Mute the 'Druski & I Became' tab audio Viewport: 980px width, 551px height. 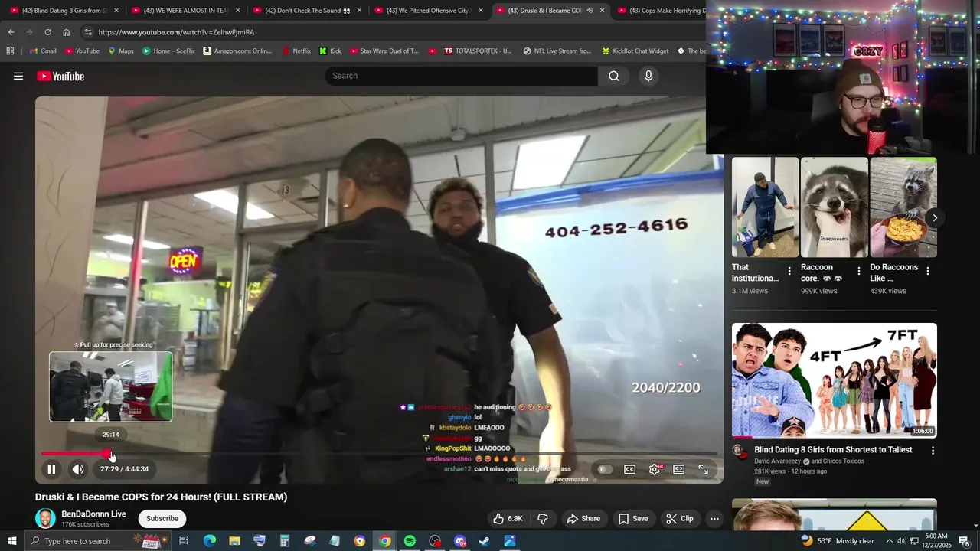pos(590,11)
